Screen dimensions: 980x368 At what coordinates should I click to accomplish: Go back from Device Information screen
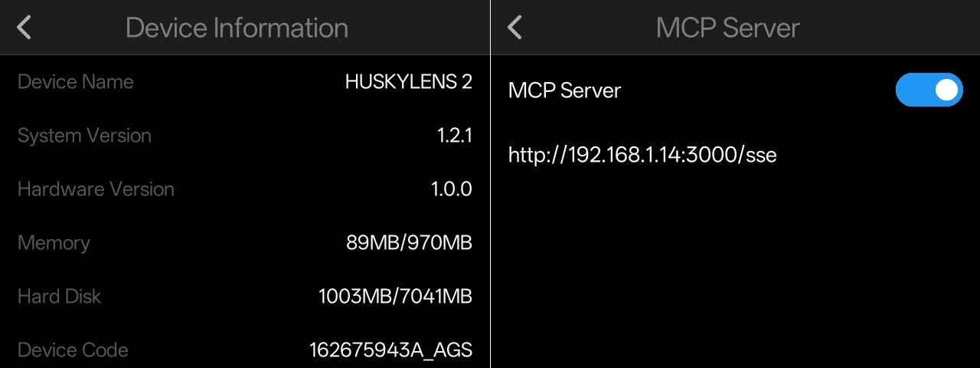[x=24, y=28]
